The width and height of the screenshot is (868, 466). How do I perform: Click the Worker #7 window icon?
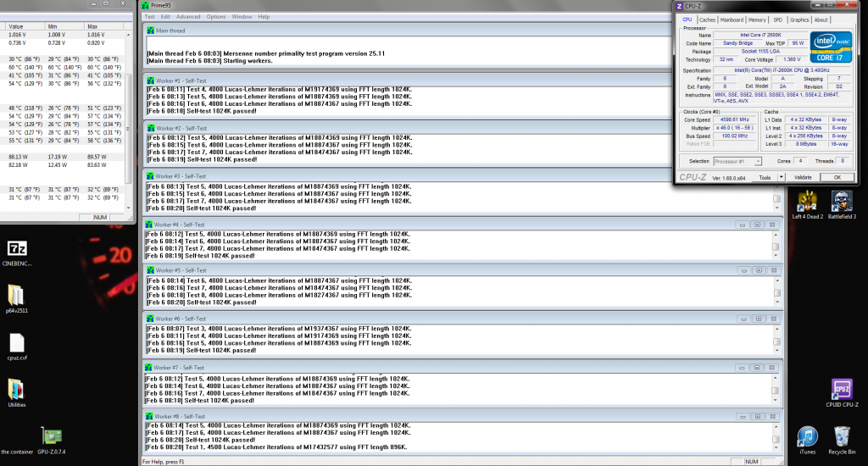click(148, 368)
